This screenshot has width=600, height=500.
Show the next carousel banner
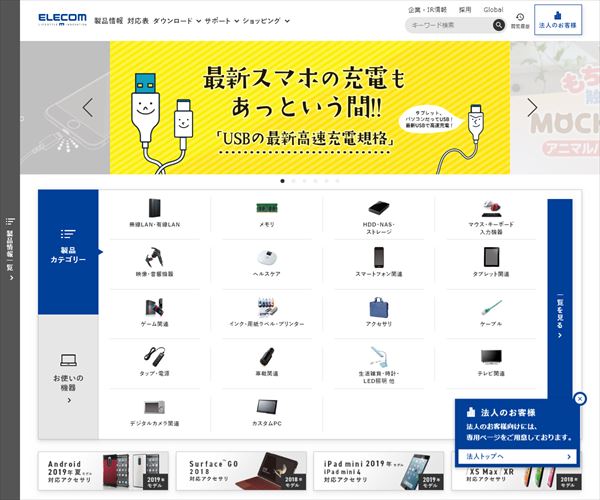click(x=532, y=107)
